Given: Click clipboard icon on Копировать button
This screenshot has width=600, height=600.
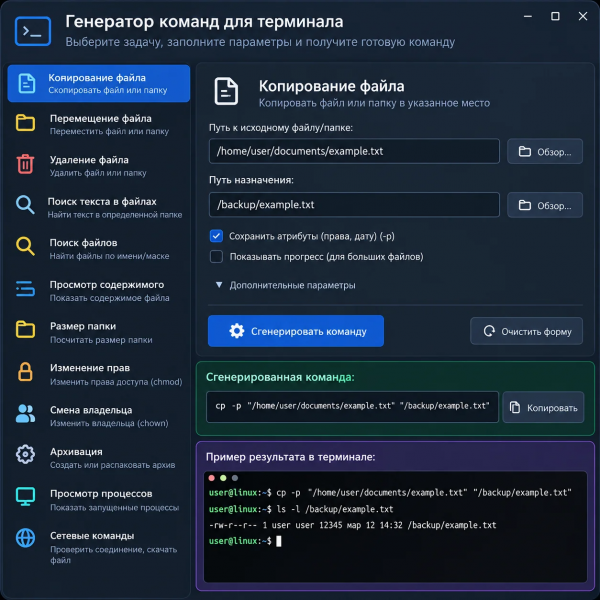Looking at the screenshot, I should (x=515, y=408).
